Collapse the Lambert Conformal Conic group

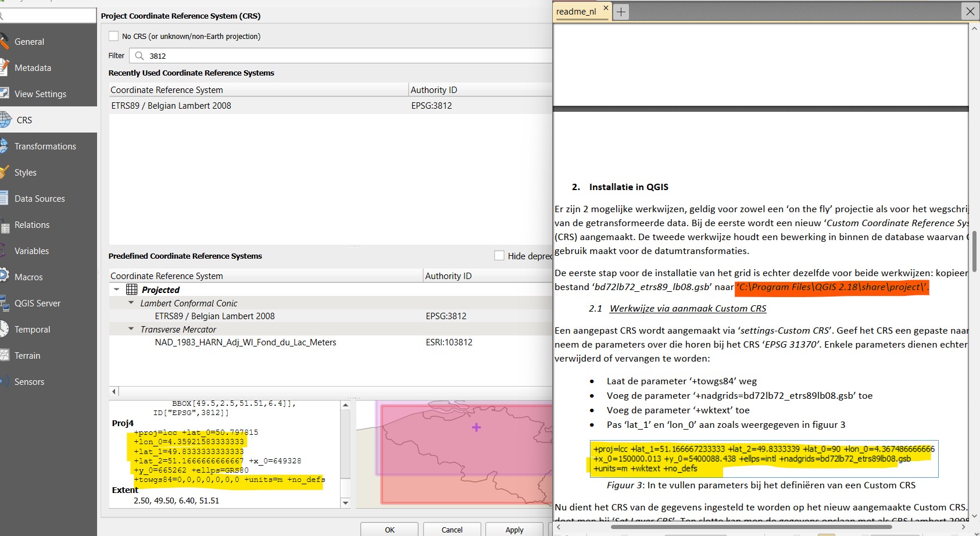[131, 303]
